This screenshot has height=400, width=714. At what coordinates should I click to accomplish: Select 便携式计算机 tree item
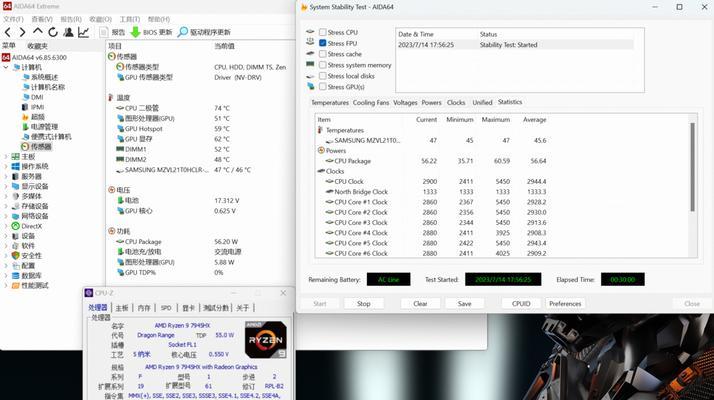[47, 137]
